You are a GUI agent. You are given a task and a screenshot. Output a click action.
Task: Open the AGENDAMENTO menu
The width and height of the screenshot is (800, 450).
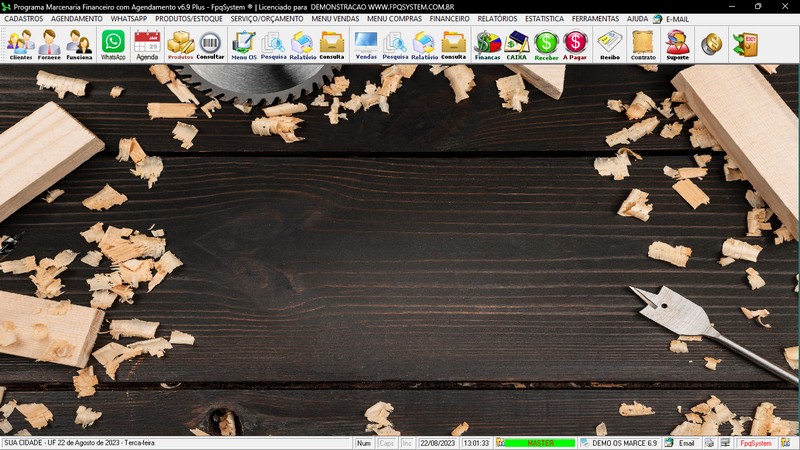[77, 19]
